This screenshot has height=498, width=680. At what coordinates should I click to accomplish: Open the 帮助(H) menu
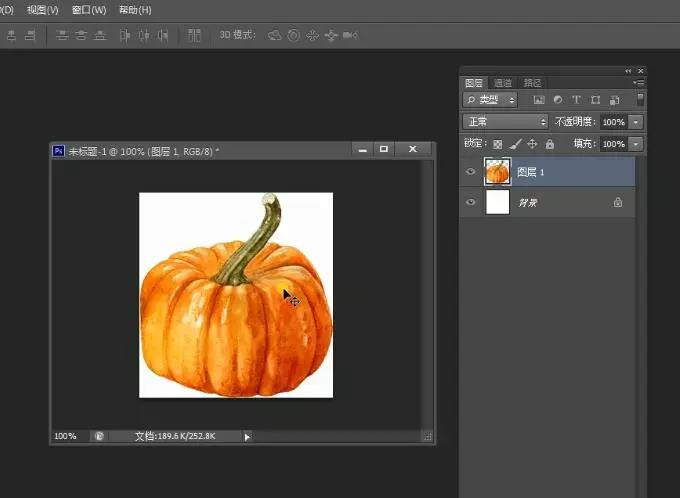coord(135,10)
